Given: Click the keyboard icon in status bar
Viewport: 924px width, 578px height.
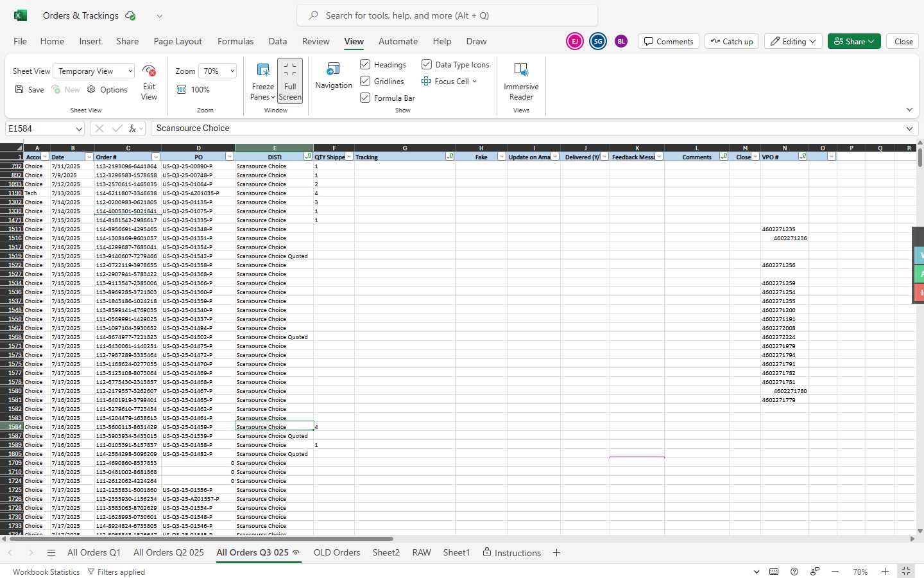Looking at the screenshot, I should pos(774,572).
